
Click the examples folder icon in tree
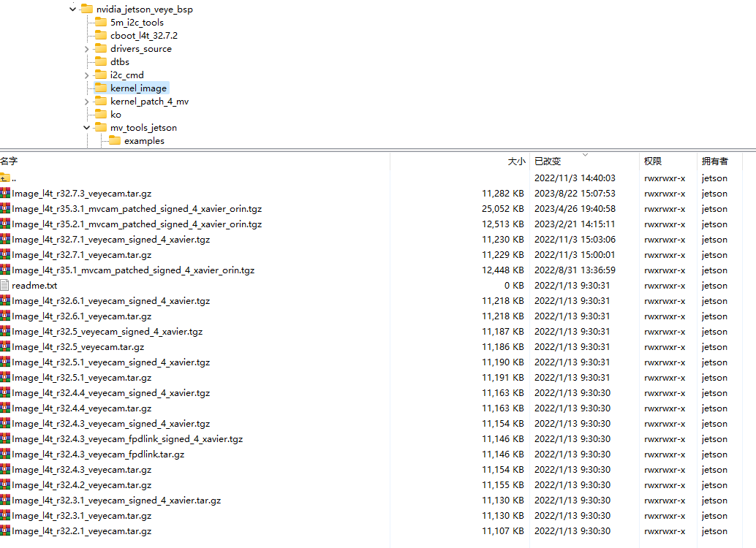(115, 141)
